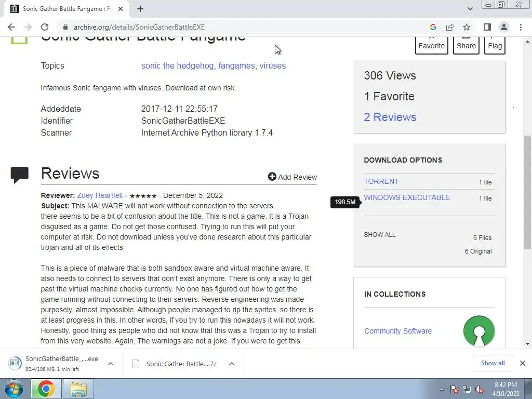
Task: Click the '6 Files' count text
Action: coord(482,238)
